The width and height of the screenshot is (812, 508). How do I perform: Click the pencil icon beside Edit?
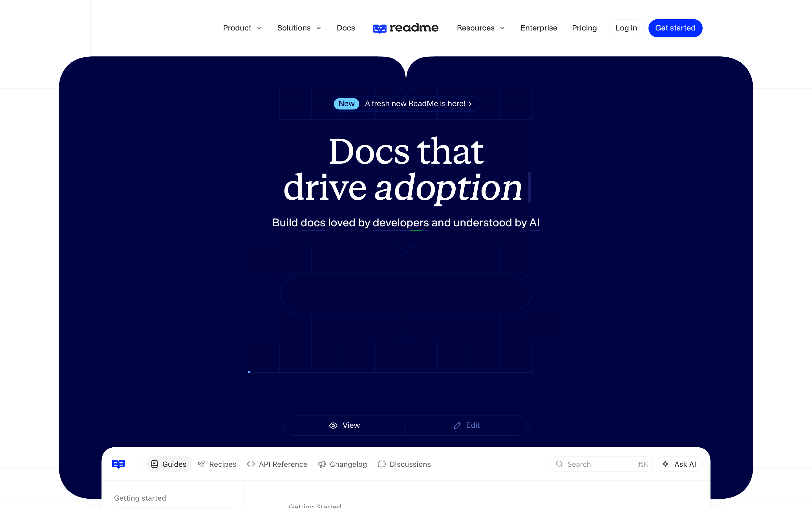(457, 425)
